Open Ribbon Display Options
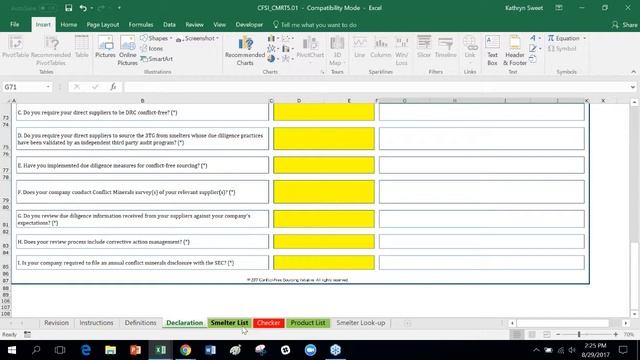Image resolution: width=640 pixels, height=360 pixels. pos(559,8)
